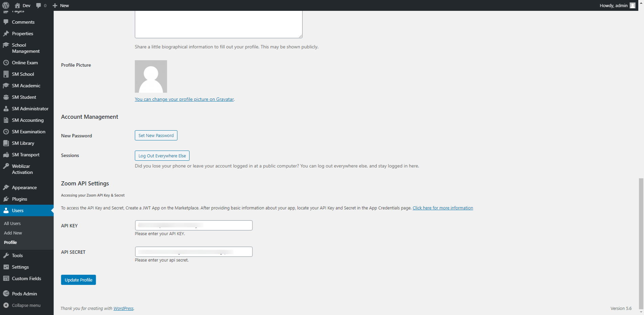Open the Dev site home icon
644x315 pixels.
[x=18, y=5]
